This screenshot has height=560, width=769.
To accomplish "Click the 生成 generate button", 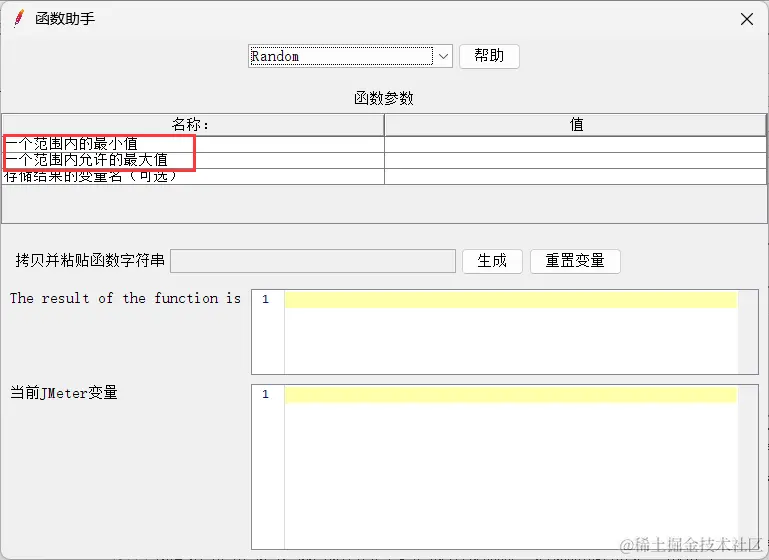I will pyautogui.click(x=492, y=261).
